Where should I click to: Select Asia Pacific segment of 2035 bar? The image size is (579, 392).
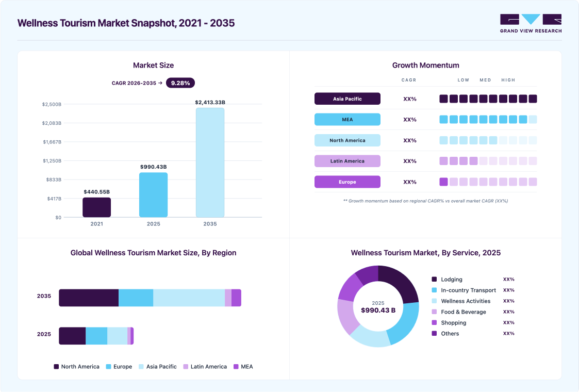(189, 298)
